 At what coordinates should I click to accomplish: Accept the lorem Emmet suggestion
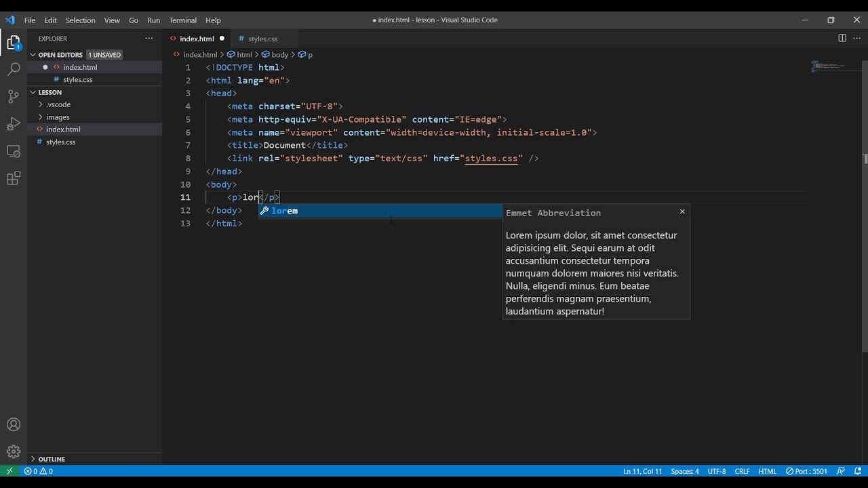click(380, 211)
